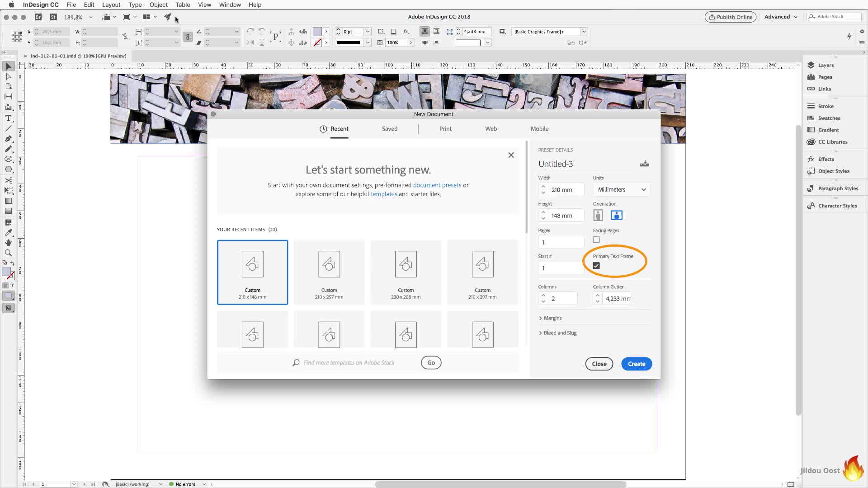Open the Object menu
868x488 pixels.
[158, 5]
